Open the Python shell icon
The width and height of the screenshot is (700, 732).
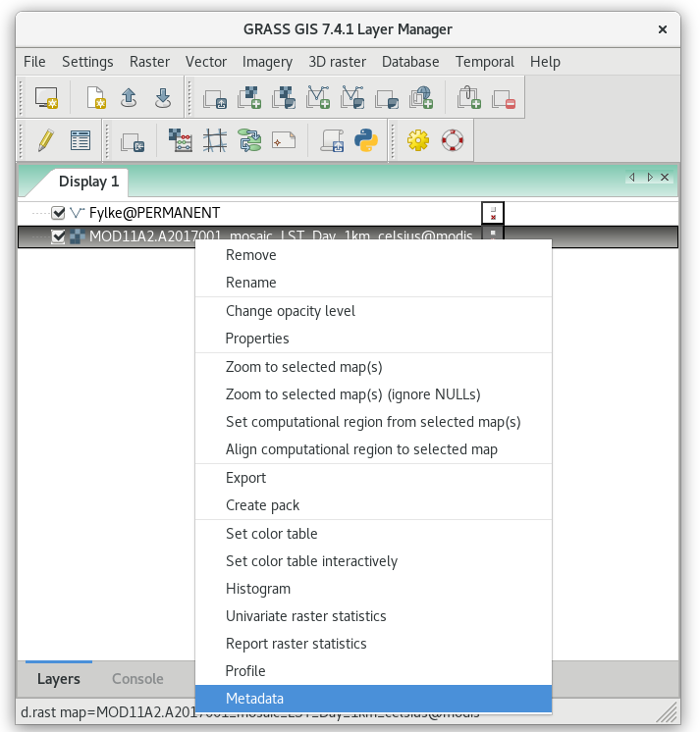tap(365, 140)
